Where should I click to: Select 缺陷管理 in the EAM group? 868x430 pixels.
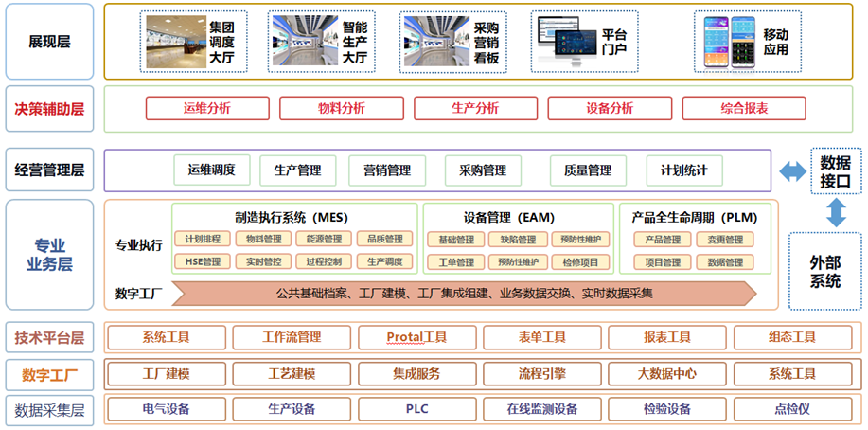(x=519, y=240)
